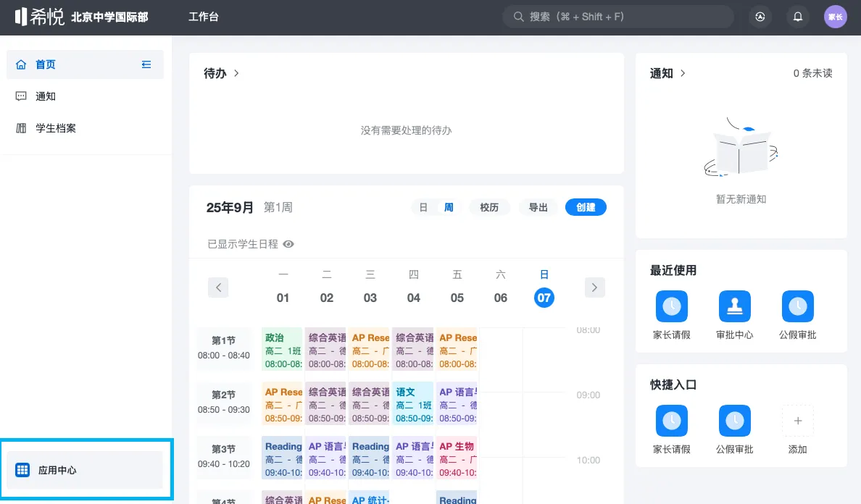Viewport: 861px width, 504px height.
Task: Open the 审批中心 app icon
Action: point(734,306)
